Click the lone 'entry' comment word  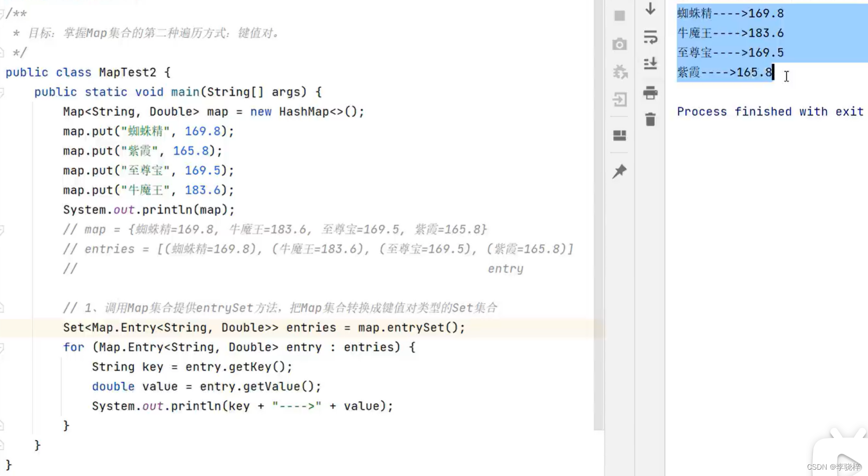point(505,269)
